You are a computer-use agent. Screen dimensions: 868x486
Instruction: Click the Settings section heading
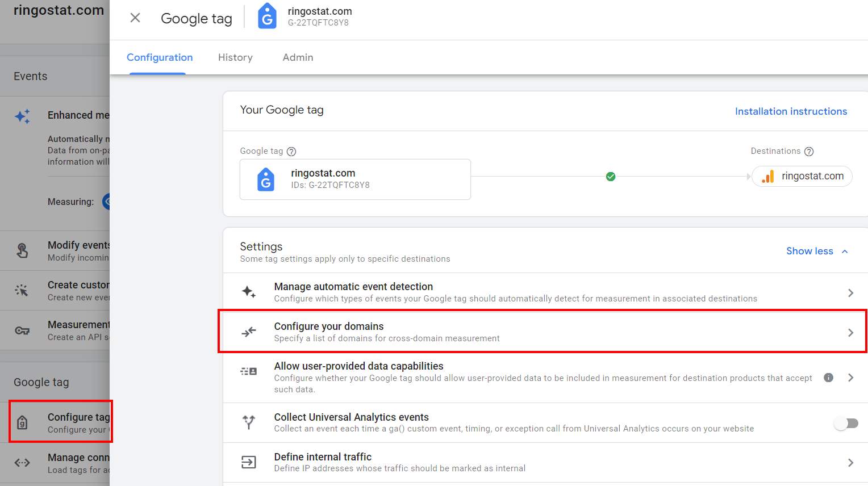pyautogui.click(x=261, y=246)
